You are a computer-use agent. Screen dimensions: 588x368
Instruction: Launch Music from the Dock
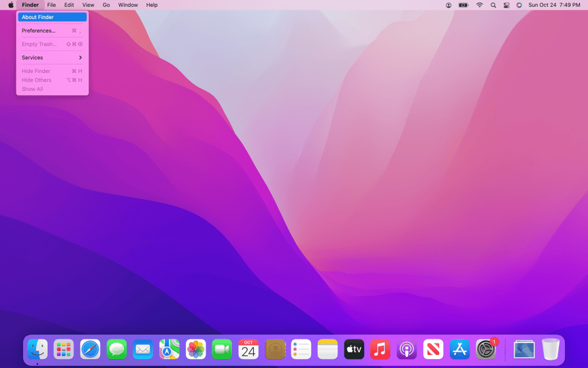tap(380, 349)
